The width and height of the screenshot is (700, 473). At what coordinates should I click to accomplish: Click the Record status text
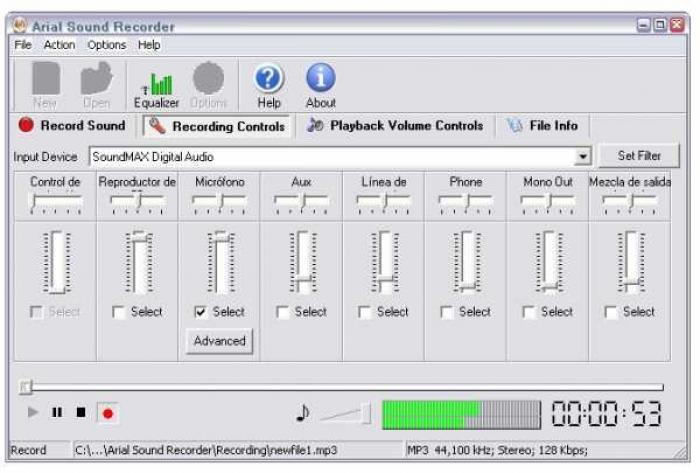pos(28,450)
